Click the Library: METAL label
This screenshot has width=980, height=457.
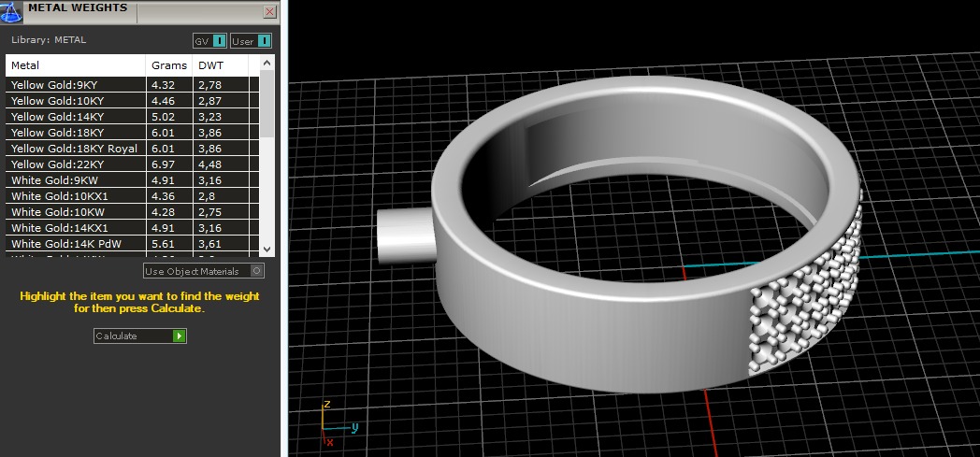(49, 40)
